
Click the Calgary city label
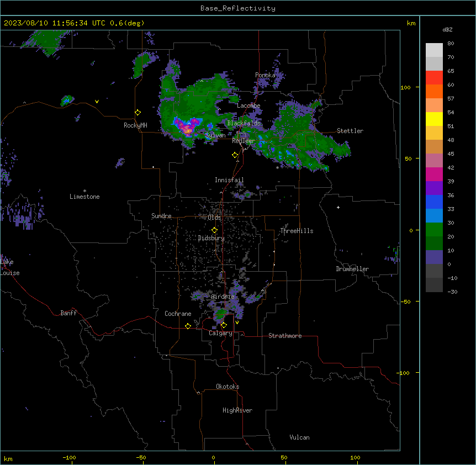220,333
